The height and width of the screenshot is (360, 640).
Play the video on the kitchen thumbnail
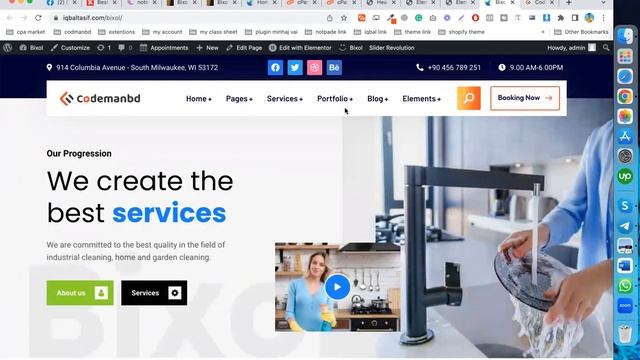click(337, 287)
